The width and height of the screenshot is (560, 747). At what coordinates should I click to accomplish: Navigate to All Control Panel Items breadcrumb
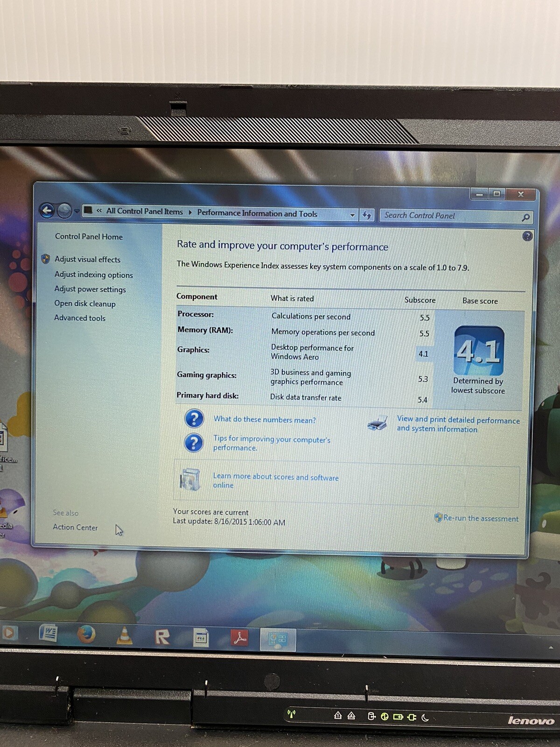[145, 211]
